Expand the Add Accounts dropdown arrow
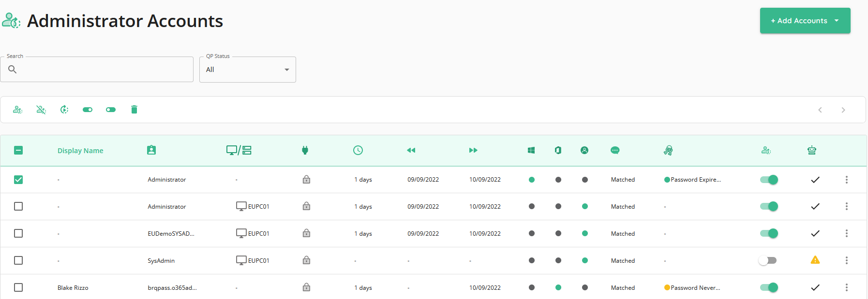The width and height of the screenshot is (868, 299). tap(837, 21)
